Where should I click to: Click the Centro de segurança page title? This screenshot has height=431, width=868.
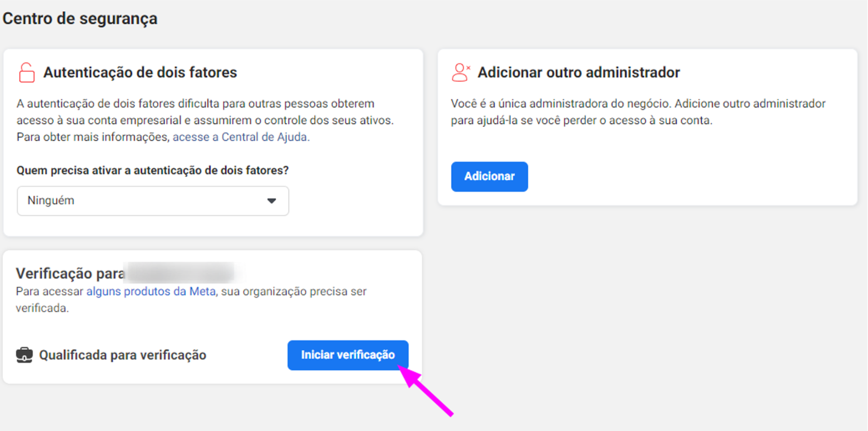pyautogui.click(x=80, y=19)
